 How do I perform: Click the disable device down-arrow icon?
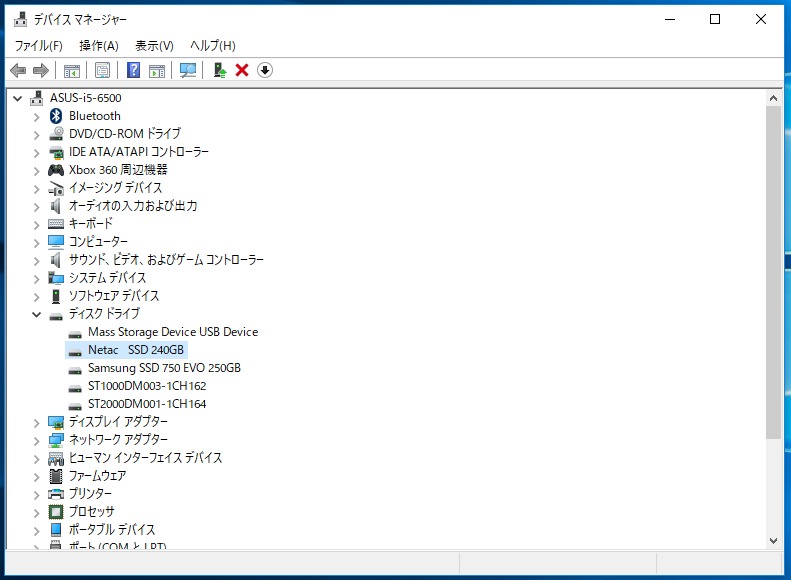point(265,70)
